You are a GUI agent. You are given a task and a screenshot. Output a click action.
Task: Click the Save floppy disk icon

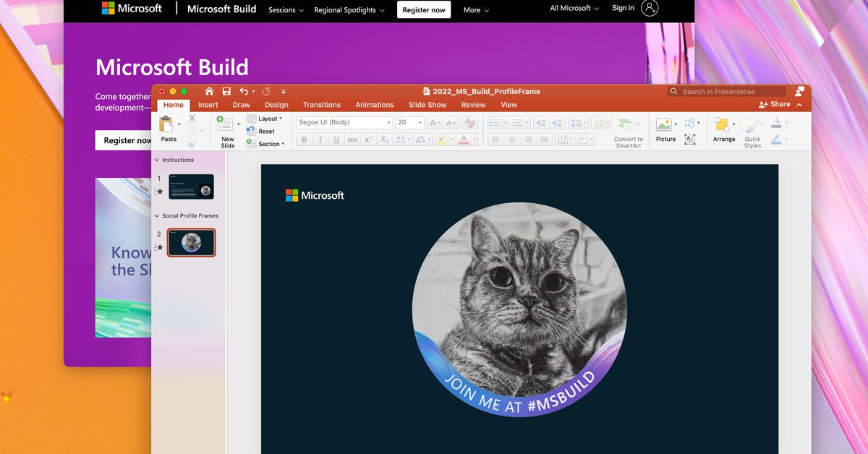(226, 91)
